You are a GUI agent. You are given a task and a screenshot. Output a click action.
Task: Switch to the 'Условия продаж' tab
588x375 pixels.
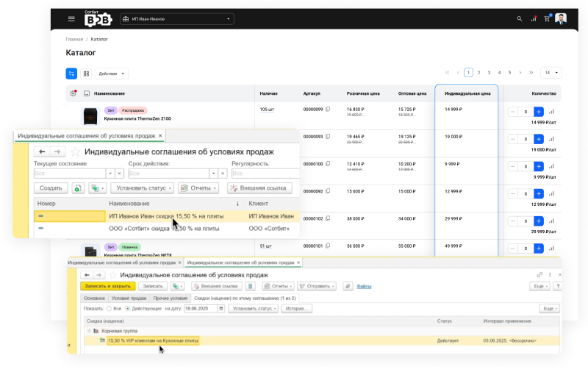point(129,299)
